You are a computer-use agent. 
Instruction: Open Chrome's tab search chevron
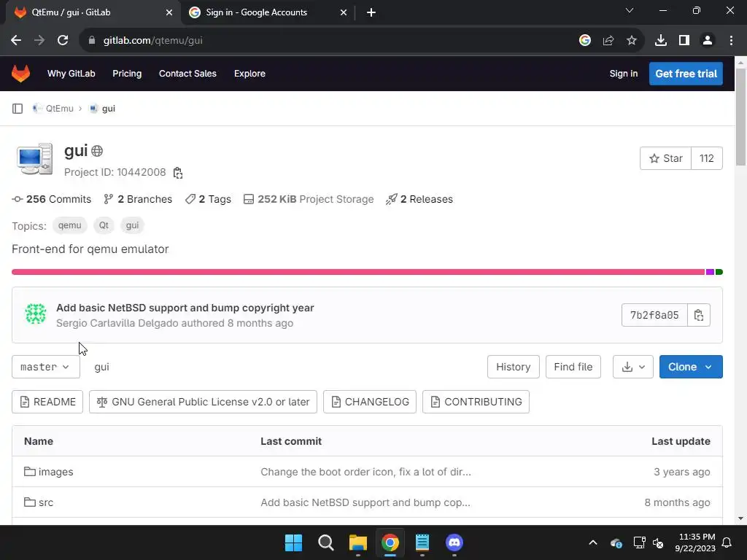coord(630,10)
